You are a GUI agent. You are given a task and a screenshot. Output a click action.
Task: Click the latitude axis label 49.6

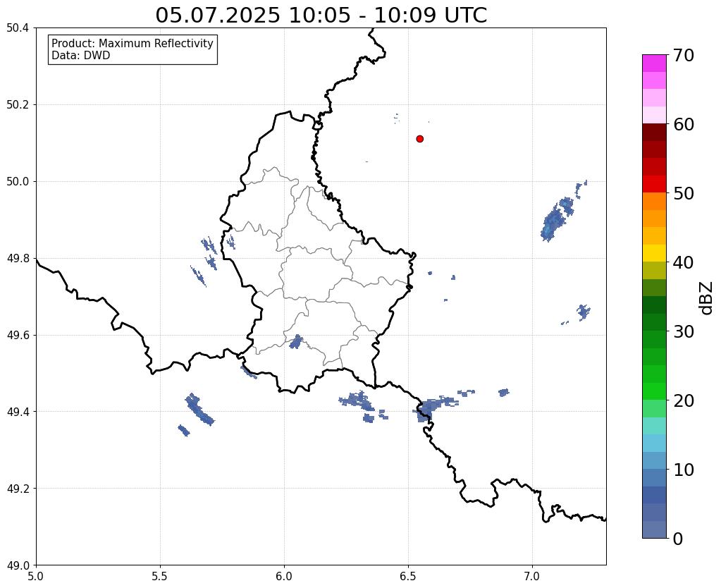[18, 335]
